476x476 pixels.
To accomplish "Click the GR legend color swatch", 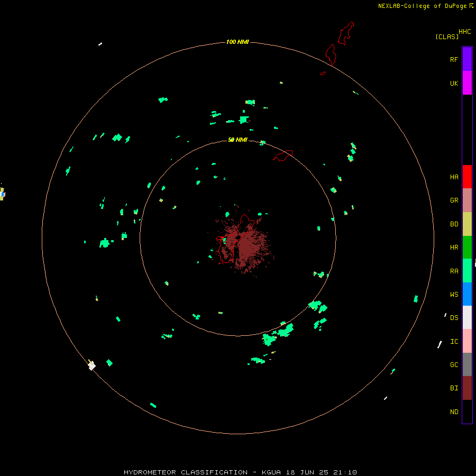I will tap(467, 200).
